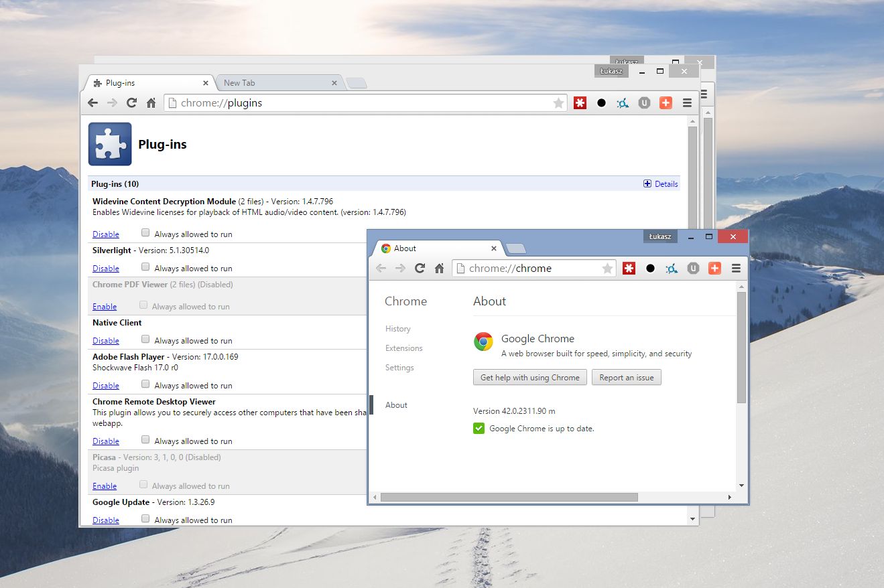884x588 pixels.
Task: Switch to the New Tab tab
Action: click(x=279, y=83)
